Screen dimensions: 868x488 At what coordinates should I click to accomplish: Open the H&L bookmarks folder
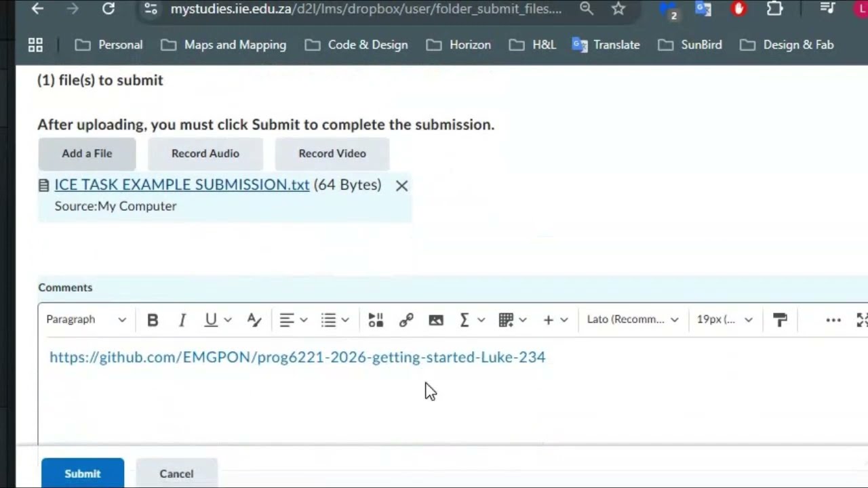tap(532, 45)
